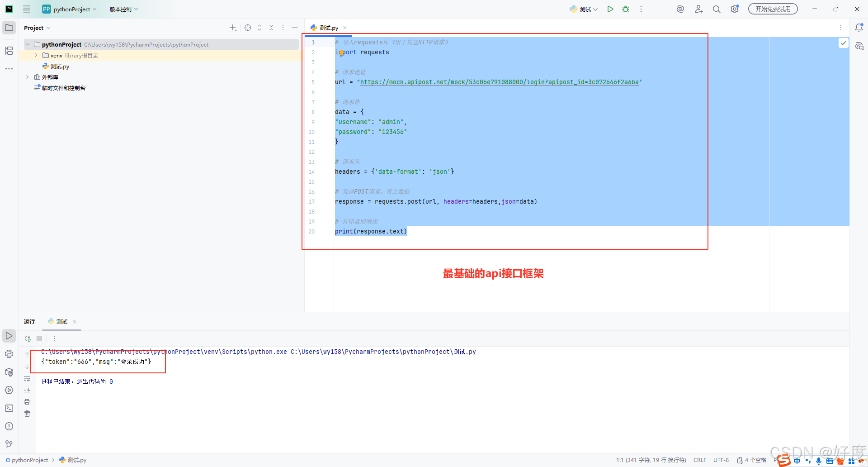Open the Terminal tool window
Viewport: 868px width, 467px height.
[9, 408]
